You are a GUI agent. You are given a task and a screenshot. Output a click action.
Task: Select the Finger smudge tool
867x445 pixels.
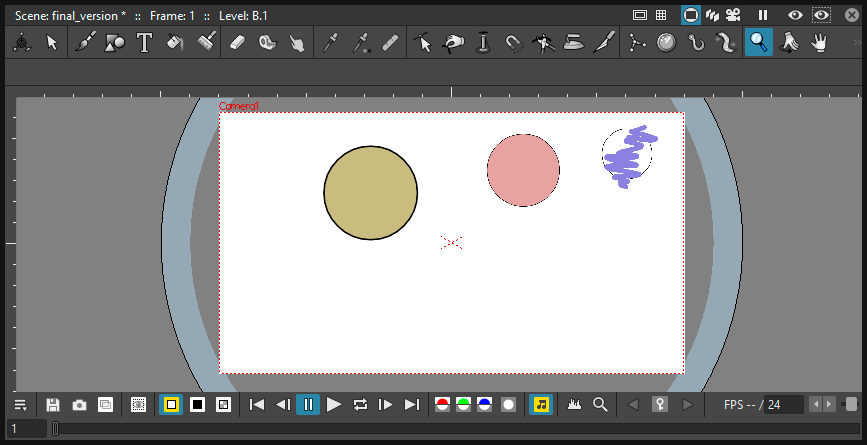coord(297,43)
